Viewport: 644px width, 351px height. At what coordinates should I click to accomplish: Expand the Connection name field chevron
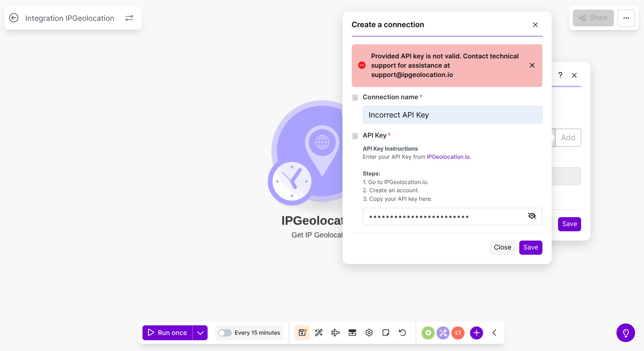(355, 98)
